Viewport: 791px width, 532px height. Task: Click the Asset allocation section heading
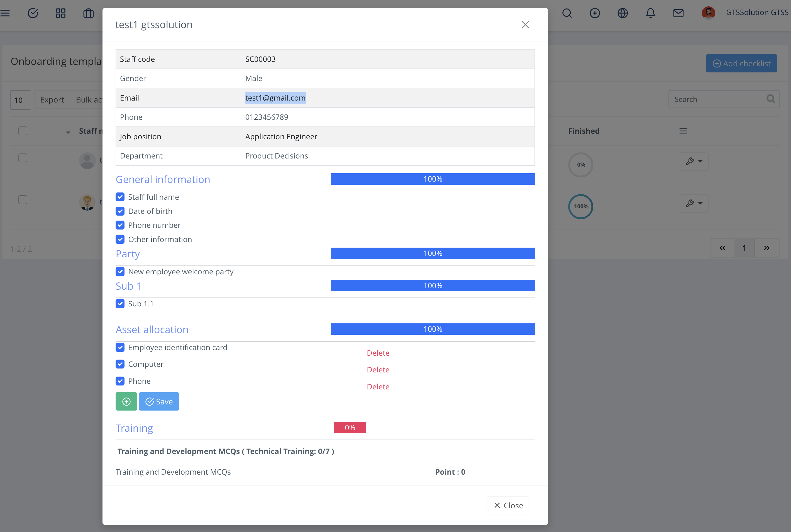pyautogui.click(x=152, y=330)
